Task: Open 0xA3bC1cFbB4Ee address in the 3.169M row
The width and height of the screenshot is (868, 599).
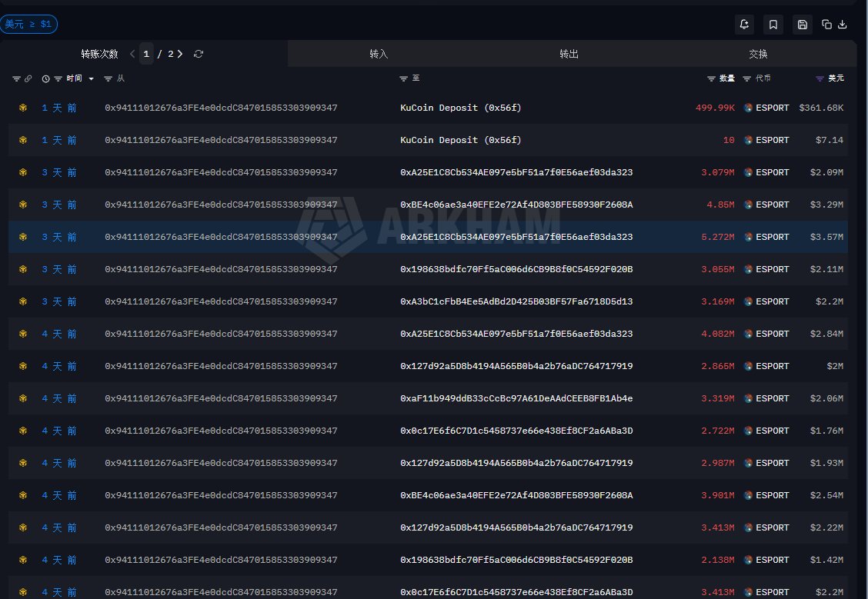Action: click(516, 301)
